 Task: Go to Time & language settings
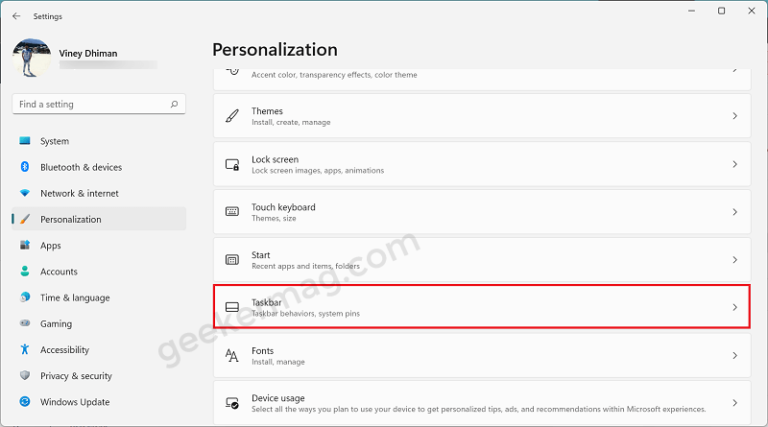(x=75, y=298)
